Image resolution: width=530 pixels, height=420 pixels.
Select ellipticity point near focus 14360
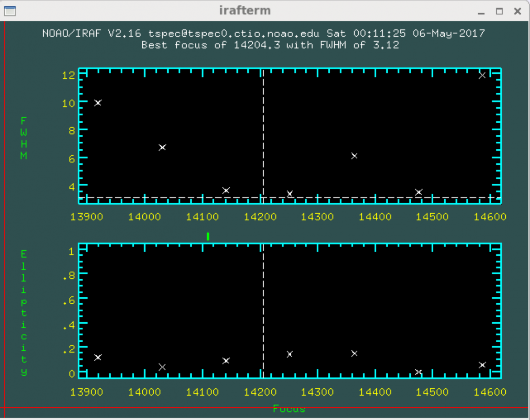pyautogui.click(x=354, y=353)
